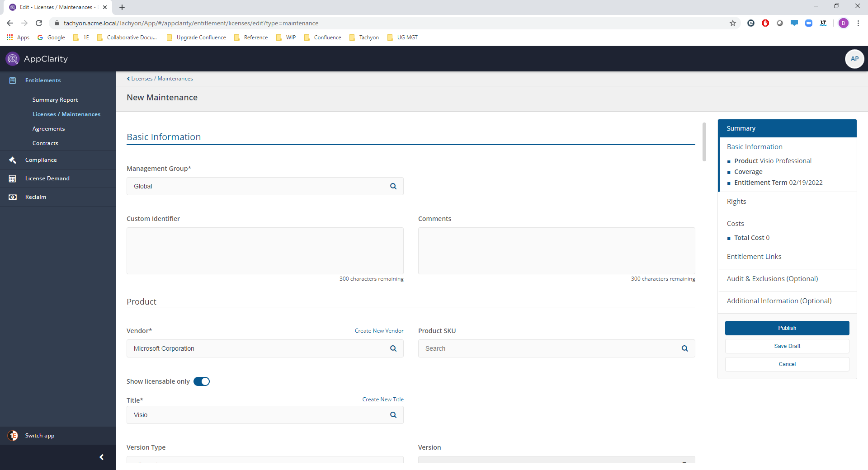
Task: Click the red Opera-style extension icon
Action: pos(765,23)
